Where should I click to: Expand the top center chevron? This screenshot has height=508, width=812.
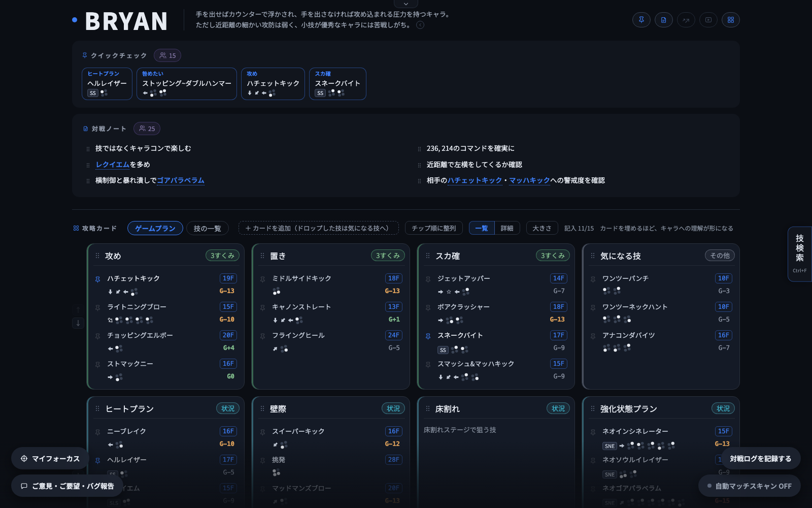(406, 4)
